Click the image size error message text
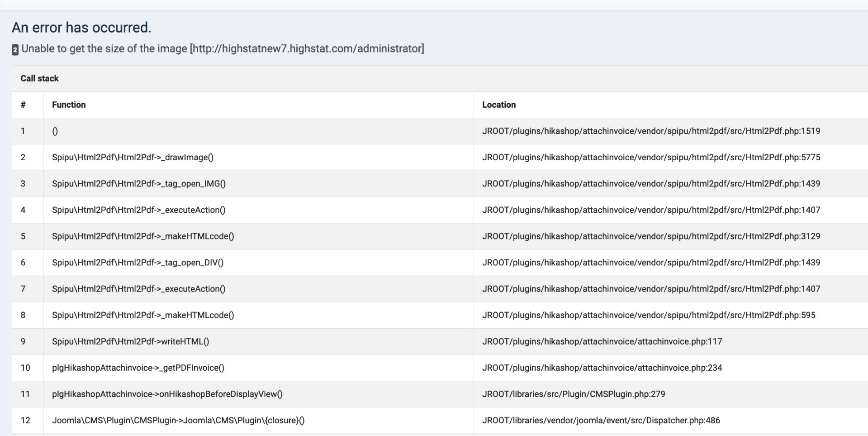This screenshot has height=436, width=868. coord(223,48)
